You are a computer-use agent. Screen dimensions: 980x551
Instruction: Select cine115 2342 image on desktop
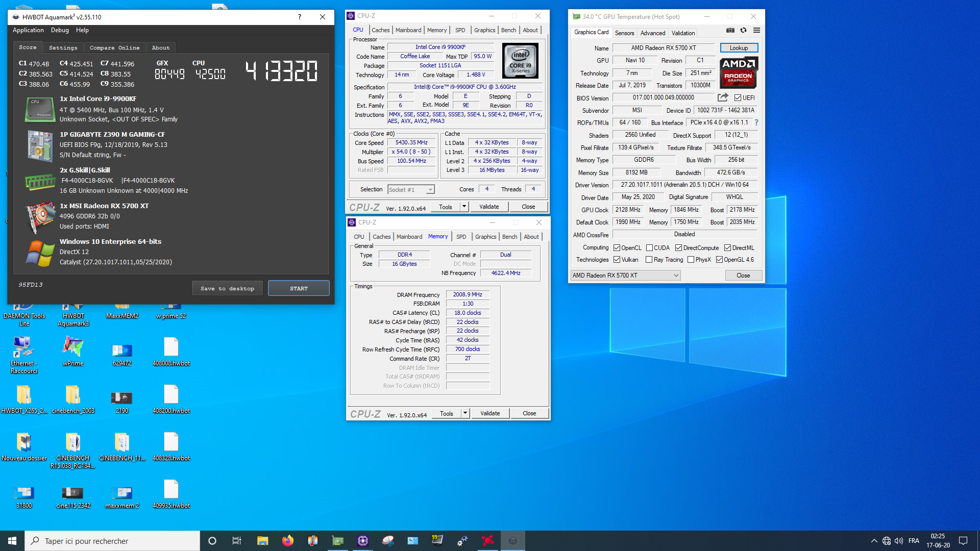[73, 497]
